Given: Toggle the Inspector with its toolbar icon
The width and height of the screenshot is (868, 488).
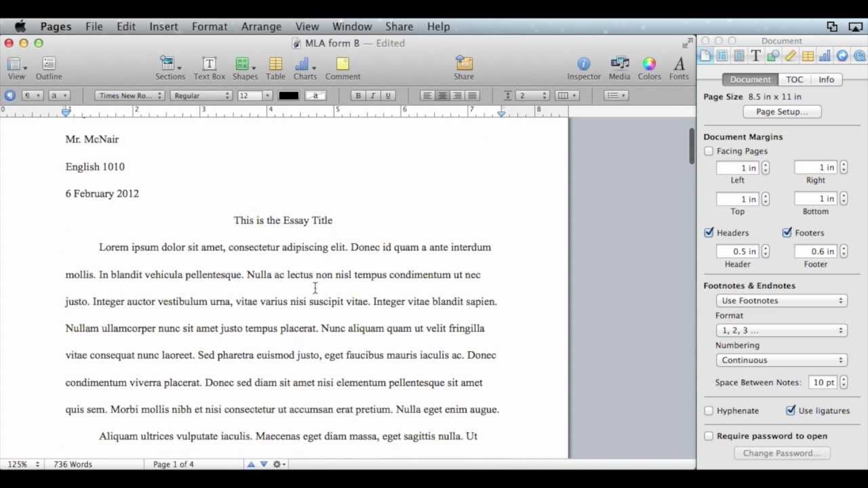Looking at the screenshot, I should (584, 64).
